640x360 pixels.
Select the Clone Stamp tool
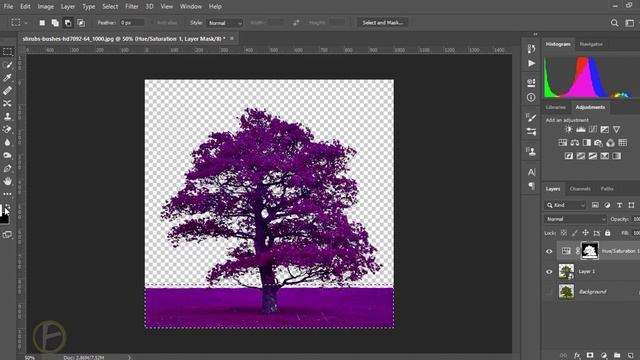point(7,116)
